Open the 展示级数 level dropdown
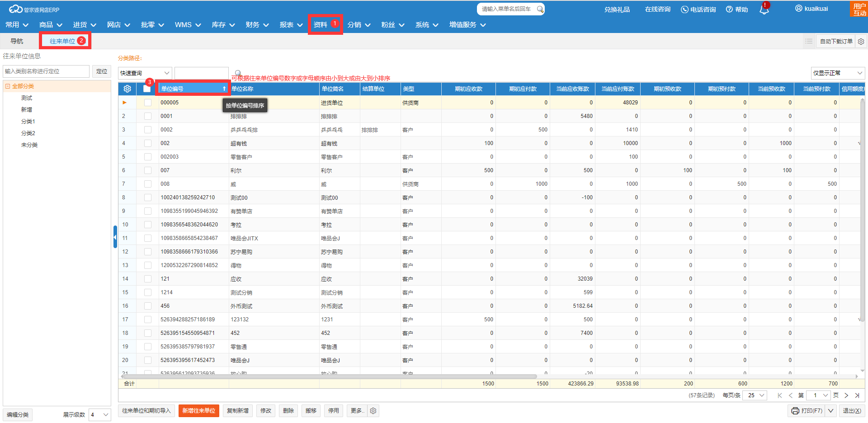The width and height of the screenshot is (868, 423). tap(100, 415)
